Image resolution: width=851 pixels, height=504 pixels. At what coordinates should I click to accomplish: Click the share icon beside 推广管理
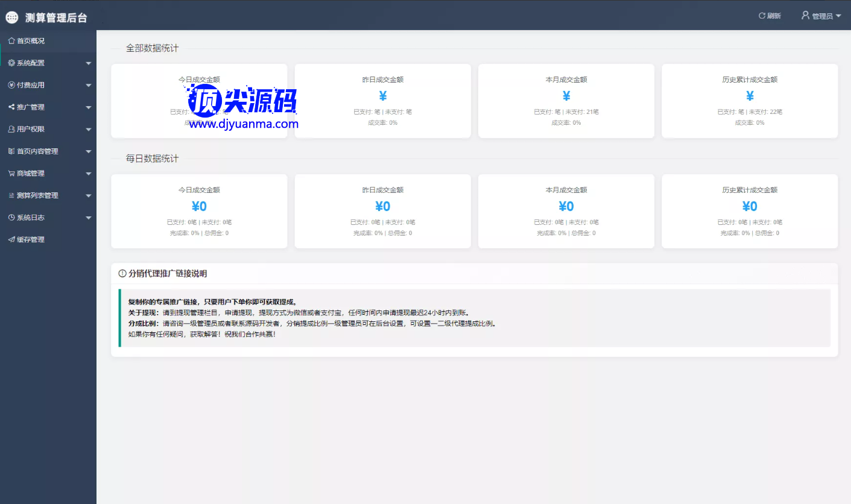tap(11, 107)
